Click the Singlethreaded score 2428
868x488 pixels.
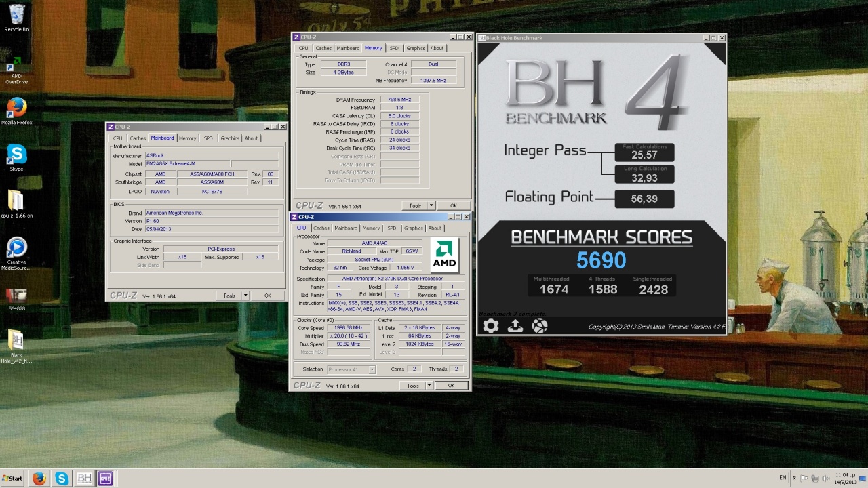pyautogui.click(x=654, y=289)
